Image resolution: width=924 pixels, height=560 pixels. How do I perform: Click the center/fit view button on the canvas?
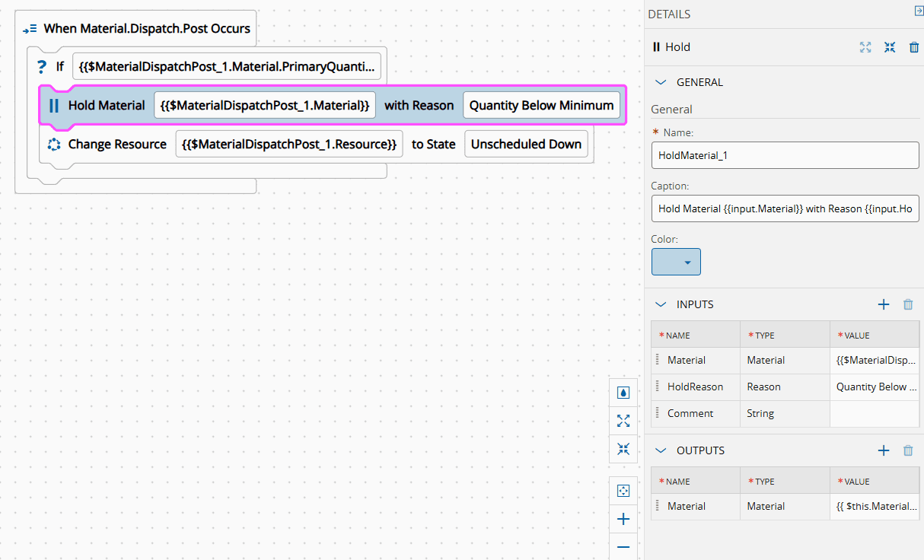click(623, 491)
